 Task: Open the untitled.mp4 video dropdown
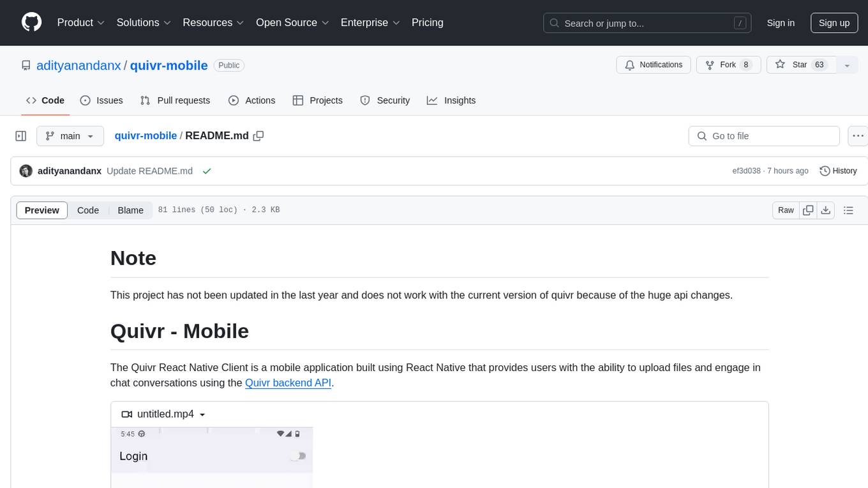coord(163,414)
